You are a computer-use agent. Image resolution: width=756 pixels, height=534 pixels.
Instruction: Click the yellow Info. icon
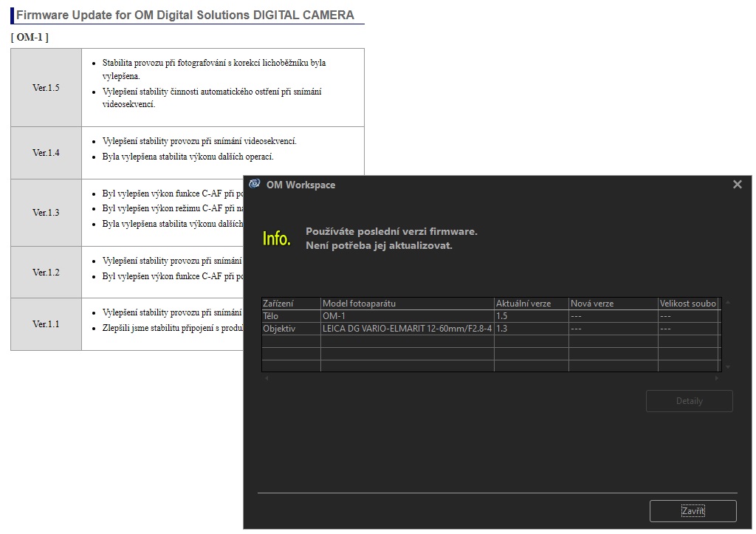click(277, 239)
